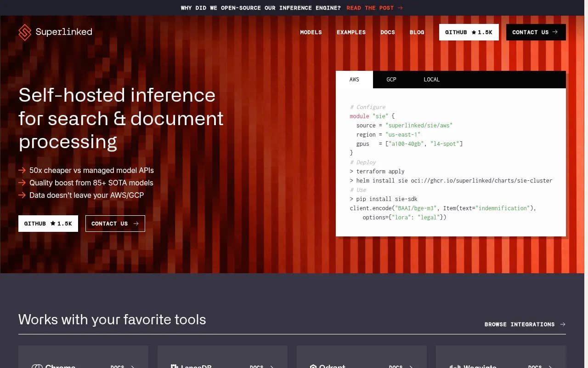Screen dimensions: 588x368
Task: Click the outlined CONTACT US hero button
Action: point(115,224)
